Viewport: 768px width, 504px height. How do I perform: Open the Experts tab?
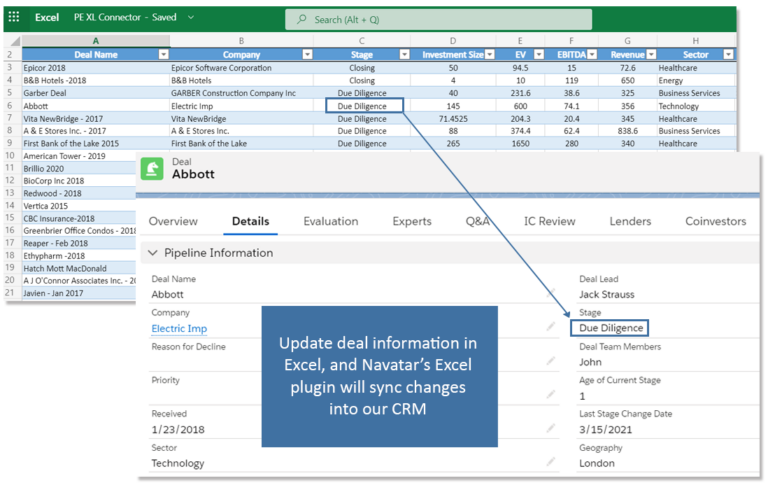[x=412, y=221]
